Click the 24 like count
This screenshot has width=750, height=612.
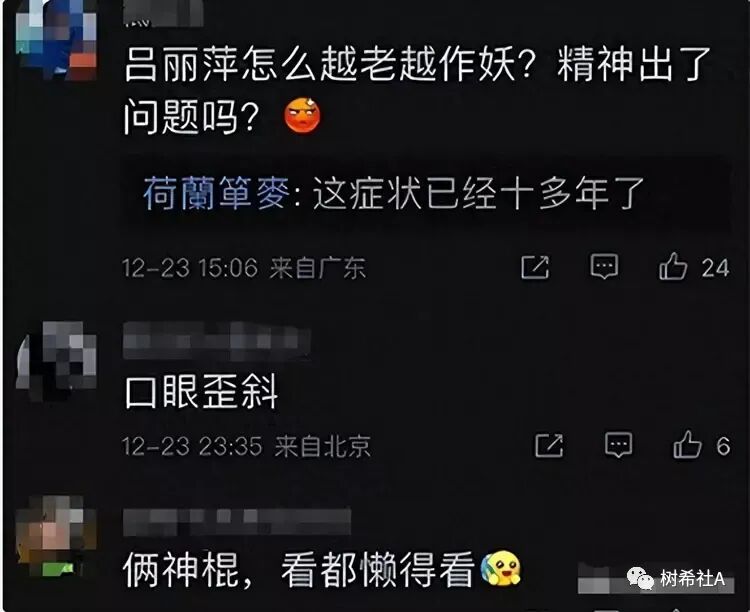(716, 268)
